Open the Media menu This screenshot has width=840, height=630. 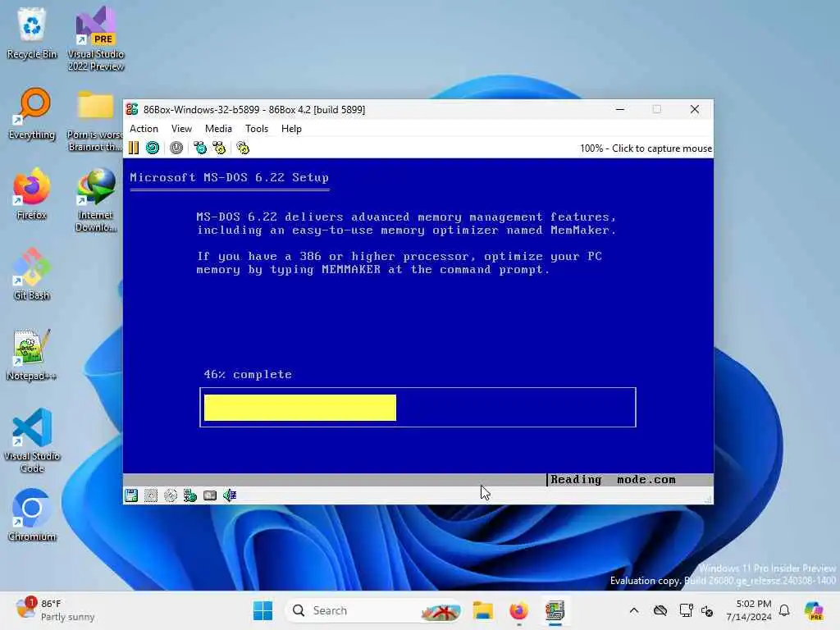pos(218,129)
